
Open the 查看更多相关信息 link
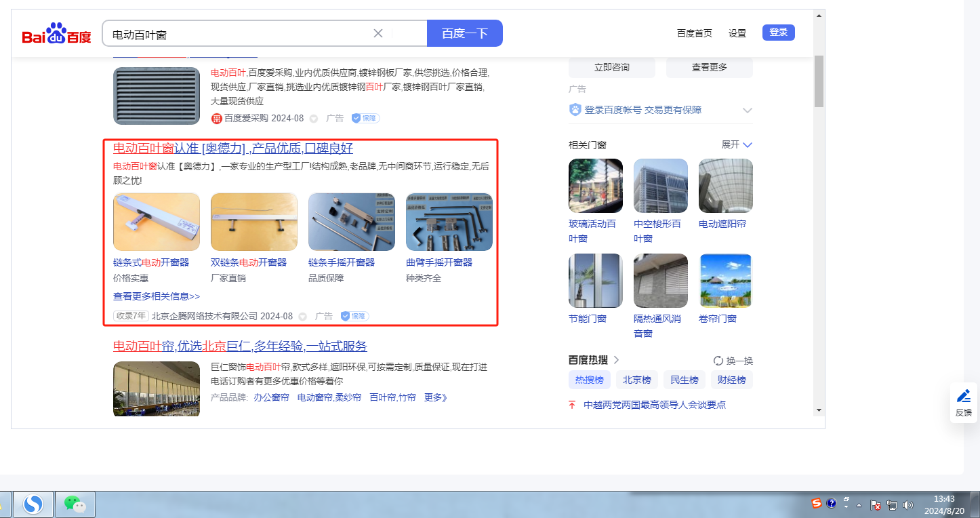click(x=157, y=296)
